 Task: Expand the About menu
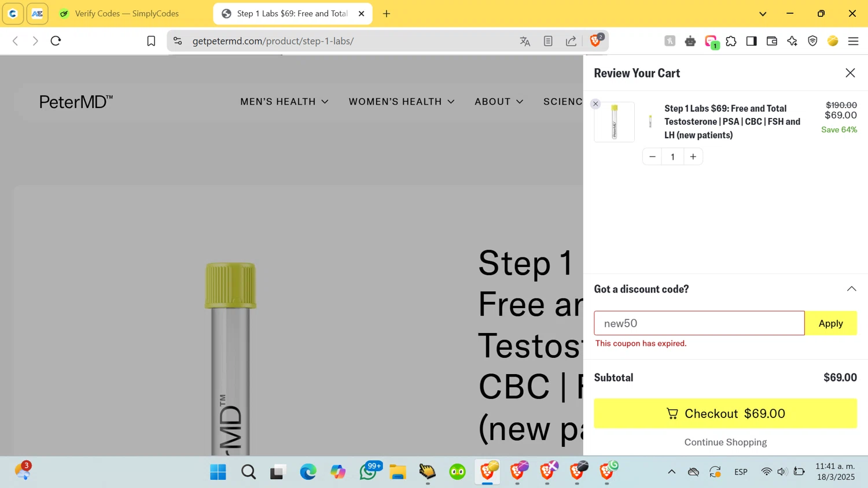pos(499,102)
